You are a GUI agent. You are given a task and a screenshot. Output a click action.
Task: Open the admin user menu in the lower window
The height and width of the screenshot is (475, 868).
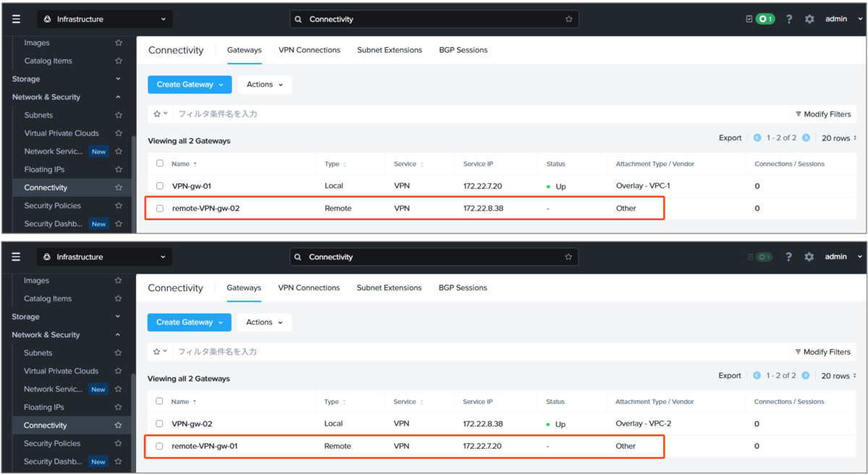pyautogui.click(x=843, y=256)
